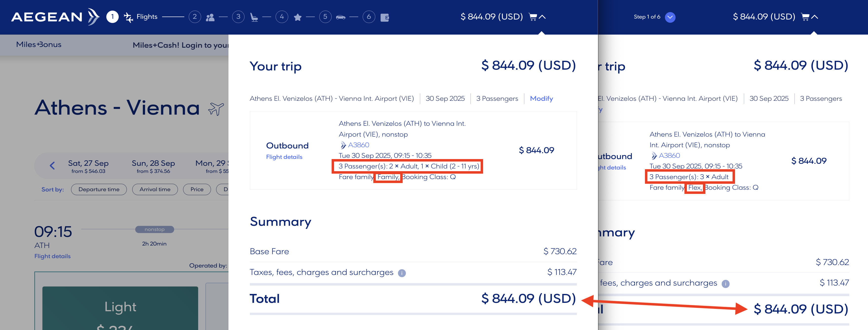Select the Flights step plane icon

click(129, 16)
